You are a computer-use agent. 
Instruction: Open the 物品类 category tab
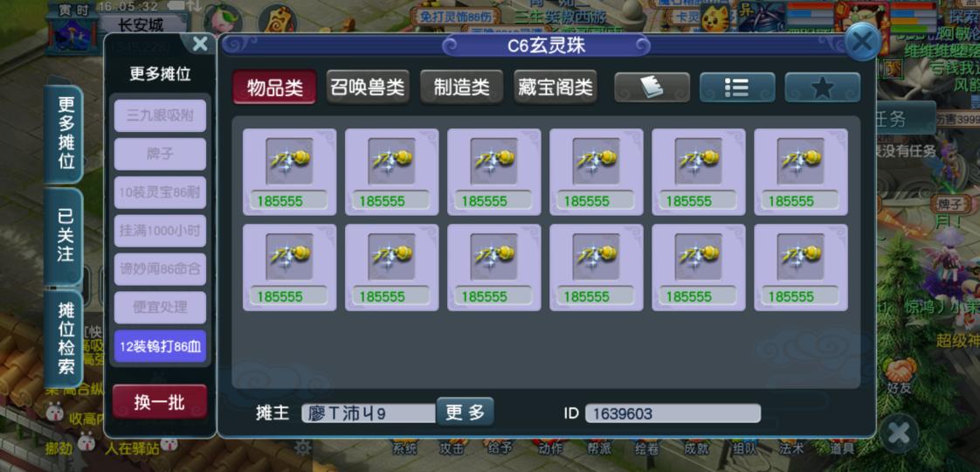[x=275, y=87]
